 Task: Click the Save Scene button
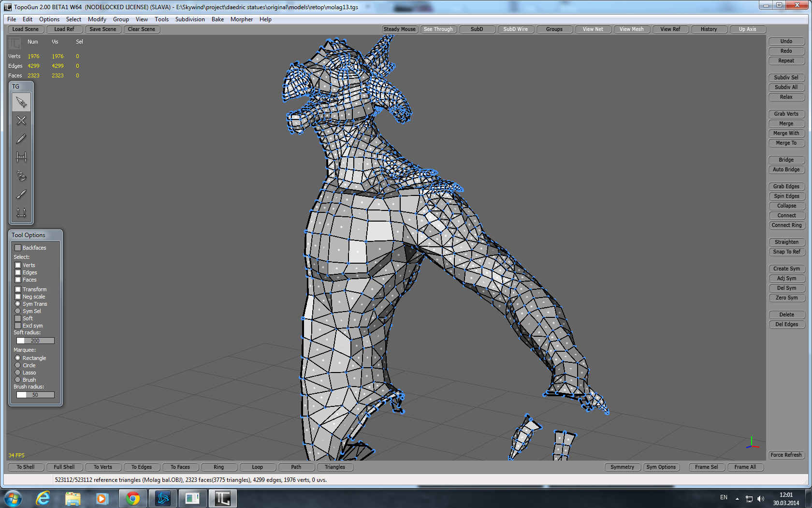pos(103,29)
